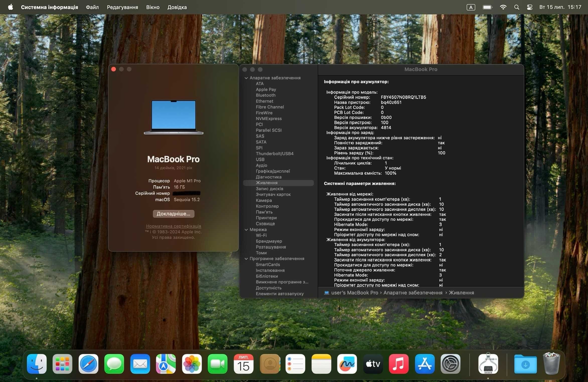Open App Store in the Dock
Image resolution: width=588 pixels, height=382 pixels.
[425, 364]
